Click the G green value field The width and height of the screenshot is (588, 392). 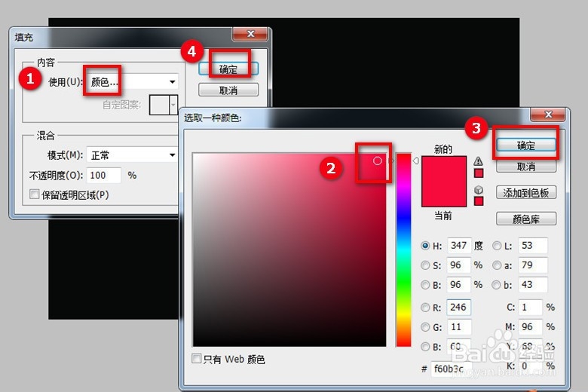[458, 327]
